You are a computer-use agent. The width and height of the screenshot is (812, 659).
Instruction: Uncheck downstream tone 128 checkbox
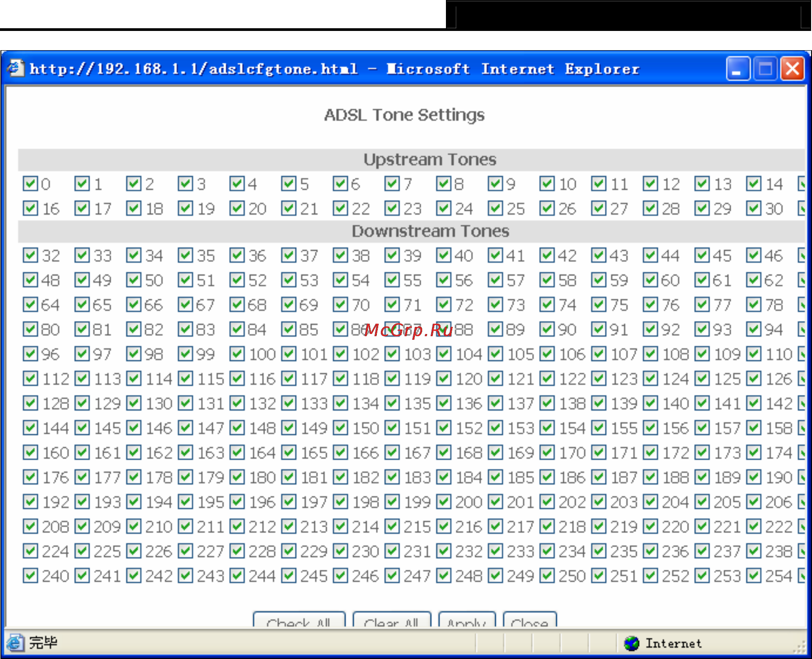31,403
